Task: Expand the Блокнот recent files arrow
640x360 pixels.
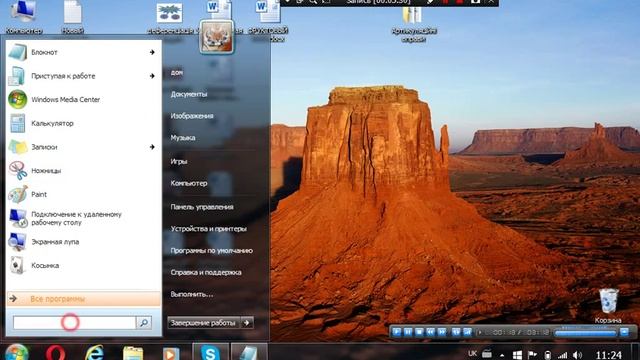Action: tap(152, 52)
